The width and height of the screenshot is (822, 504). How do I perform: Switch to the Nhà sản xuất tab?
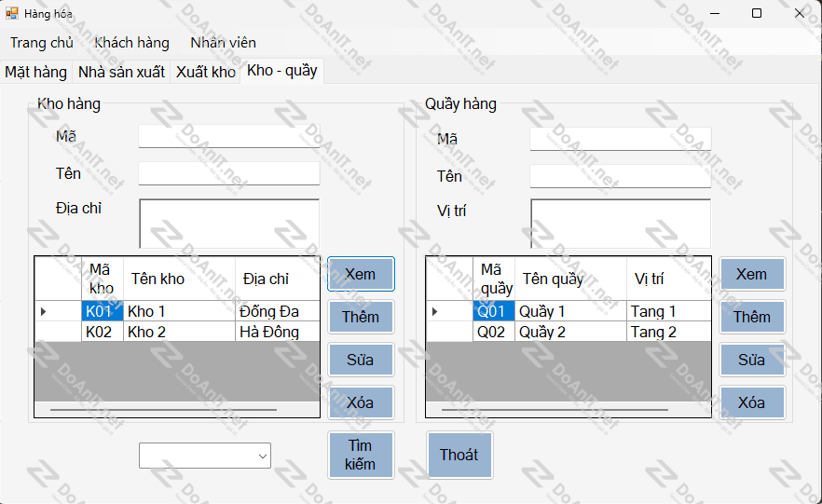click(121, 72)
